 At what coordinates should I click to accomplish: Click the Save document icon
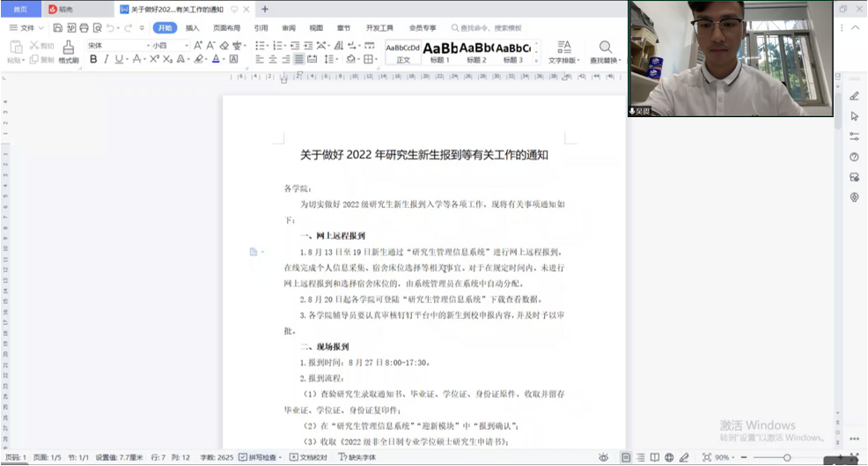58,28
